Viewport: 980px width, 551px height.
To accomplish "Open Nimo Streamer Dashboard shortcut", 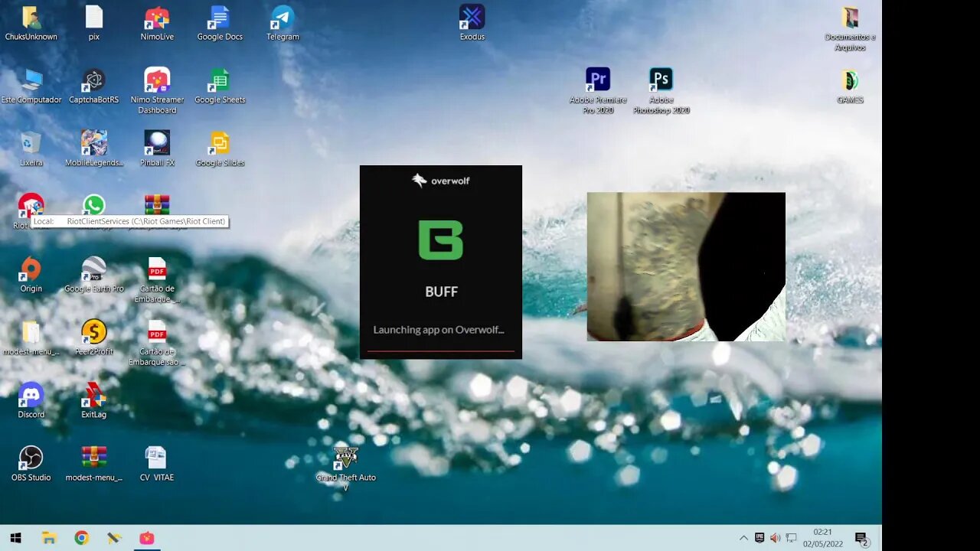I will click(x=157, y=91).
